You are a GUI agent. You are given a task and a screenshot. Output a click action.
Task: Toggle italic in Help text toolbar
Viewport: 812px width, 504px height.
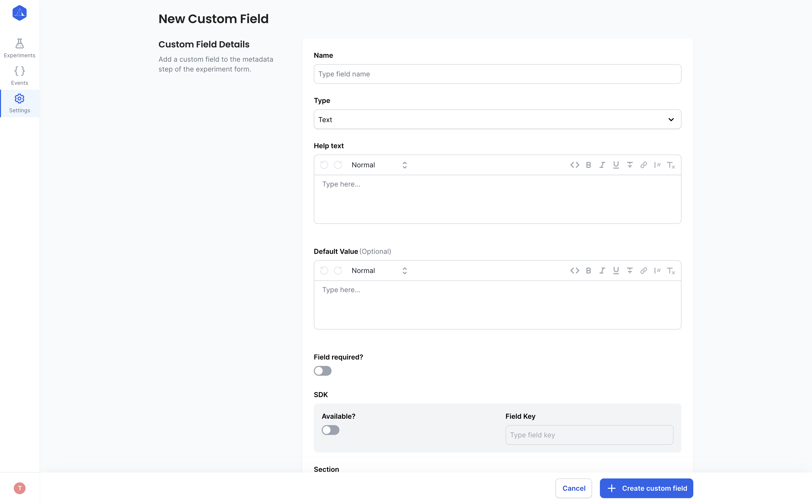602,165
